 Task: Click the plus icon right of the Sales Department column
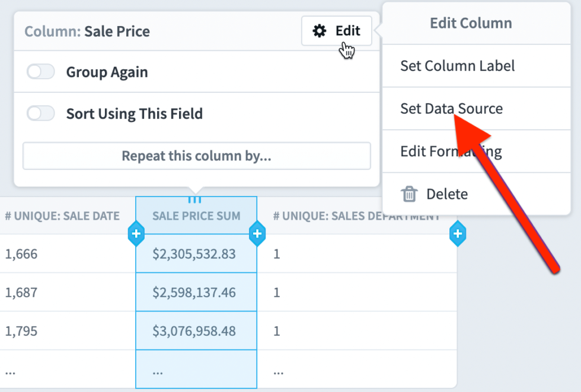pos(458,234)
